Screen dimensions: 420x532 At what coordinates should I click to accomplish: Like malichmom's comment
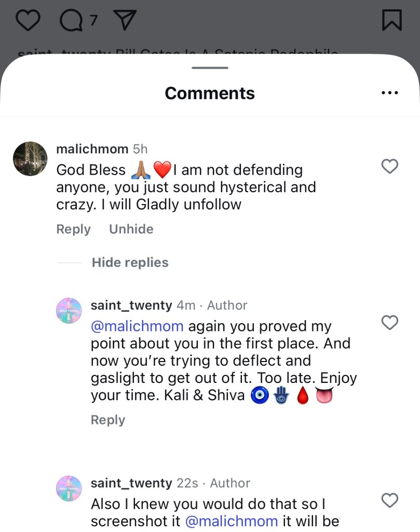pyautogui.click(x=390, y=166)
